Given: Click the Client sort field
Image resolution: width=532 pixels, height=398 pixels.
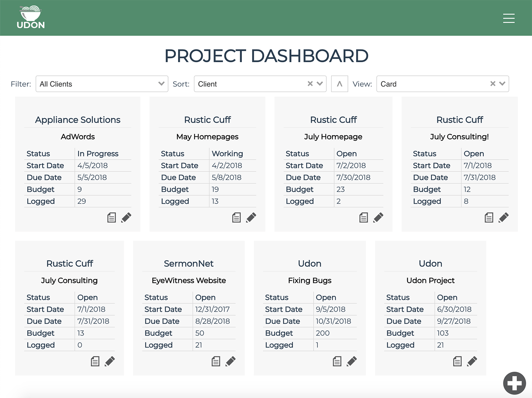Looking at the screenshot, I should 260,84.
